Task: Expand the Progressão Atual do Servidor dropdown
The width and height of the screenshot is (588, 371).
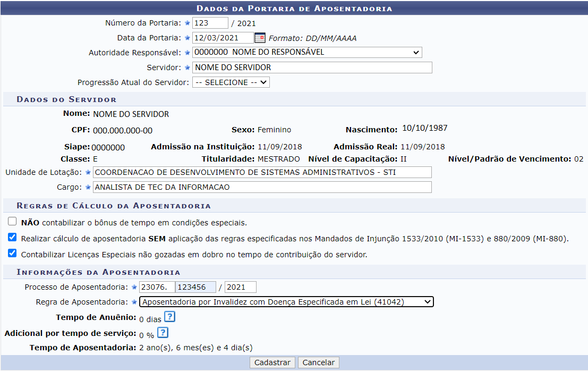Action: click(231, 82)
